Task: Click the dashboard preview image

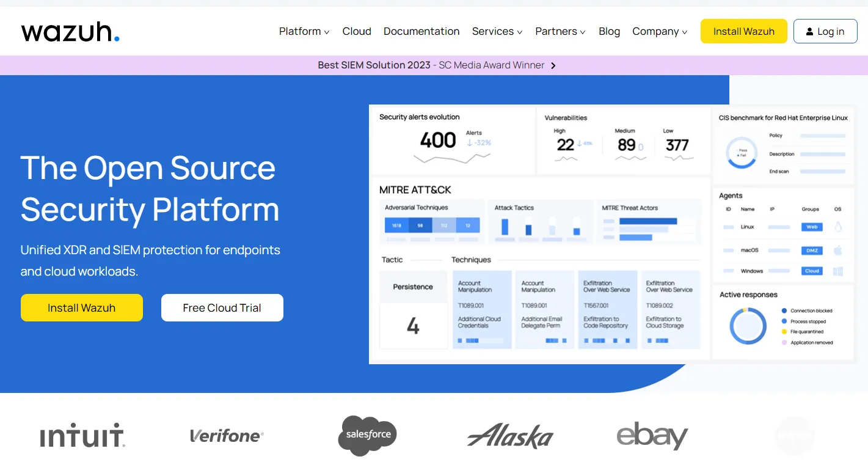Action: tap(613, 234)
